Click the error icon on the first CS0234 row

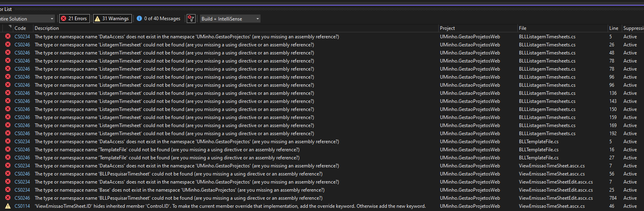pos(8,37)
